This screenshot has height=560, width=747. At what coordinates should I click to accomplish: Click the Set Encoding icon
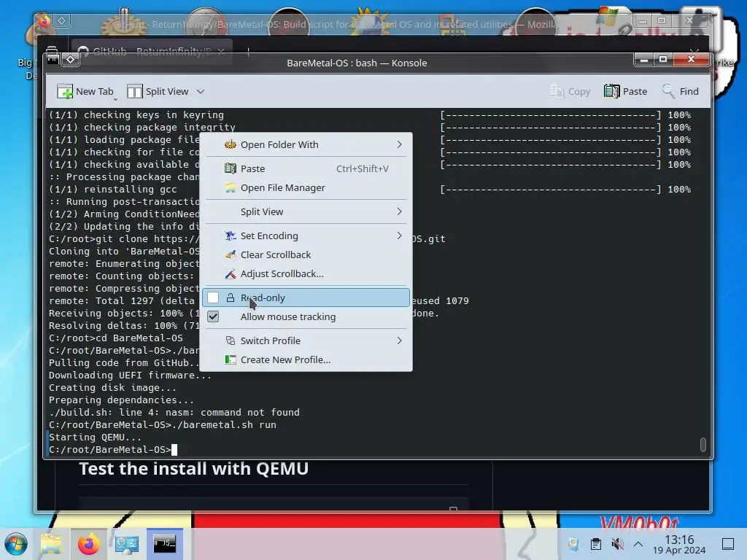pos(231,236)
